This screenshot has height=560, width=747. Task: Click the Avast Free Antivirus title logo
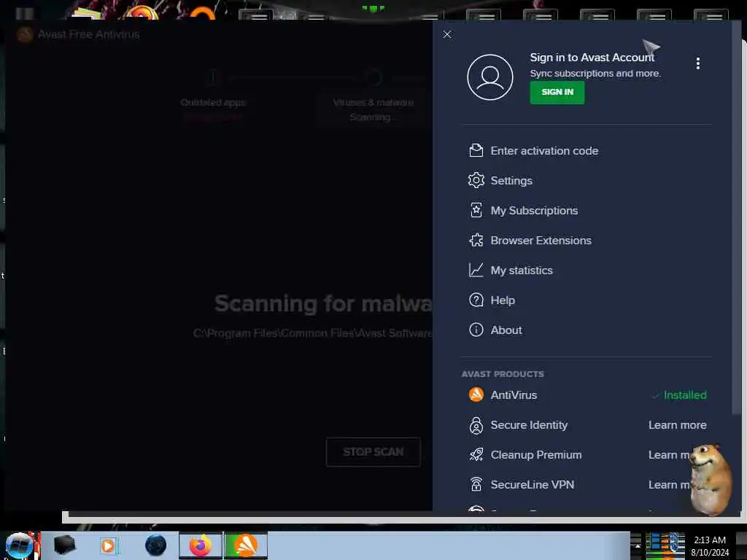25,34
